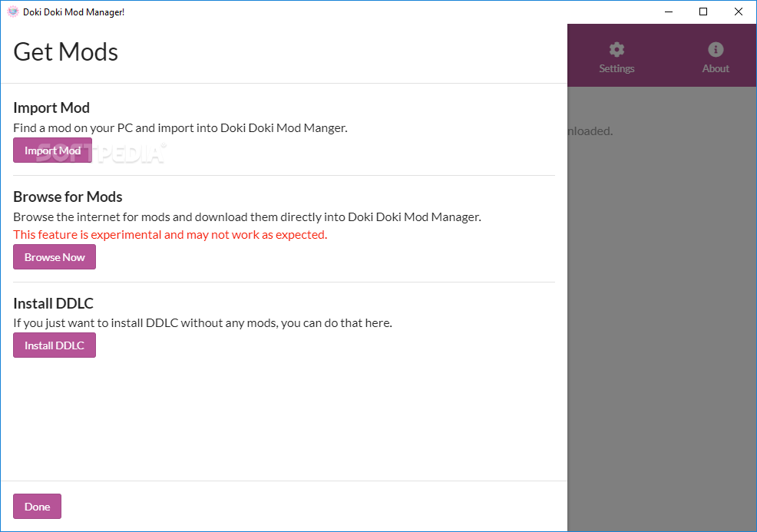Open the About info icon

(716, 49)
